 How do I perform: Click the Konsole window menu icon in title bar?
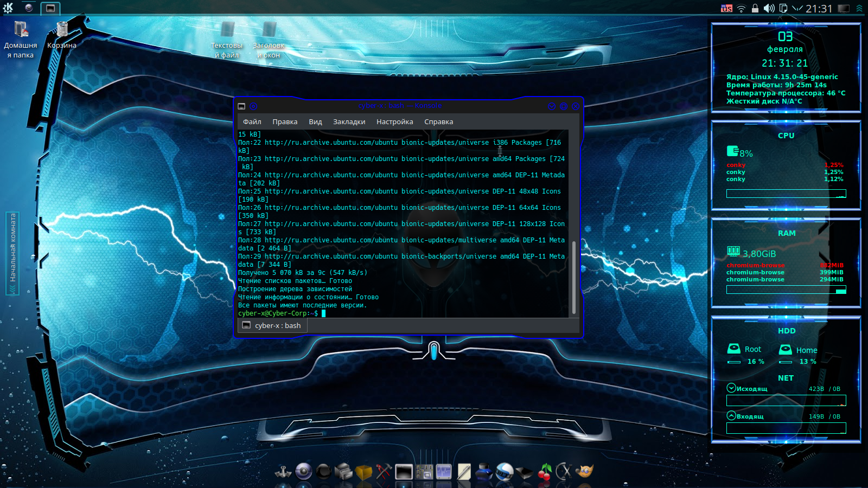tap(241, 106)
